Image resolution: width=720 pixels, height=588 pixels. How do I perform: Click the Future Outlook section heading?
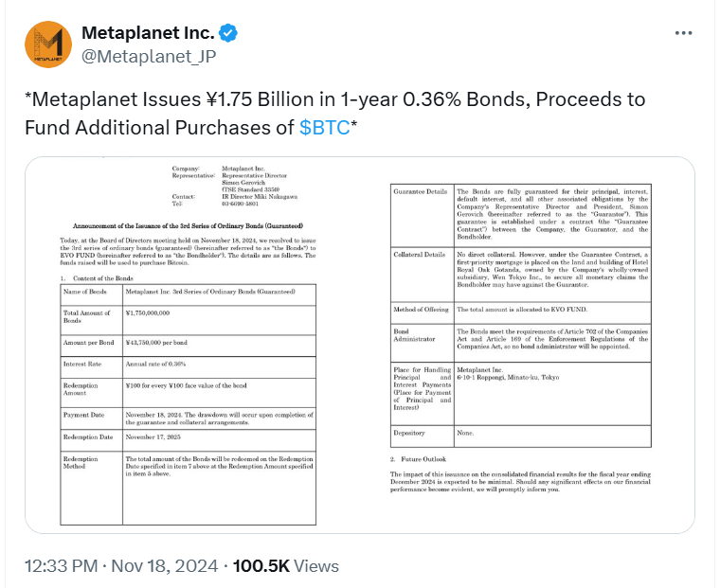419,459
